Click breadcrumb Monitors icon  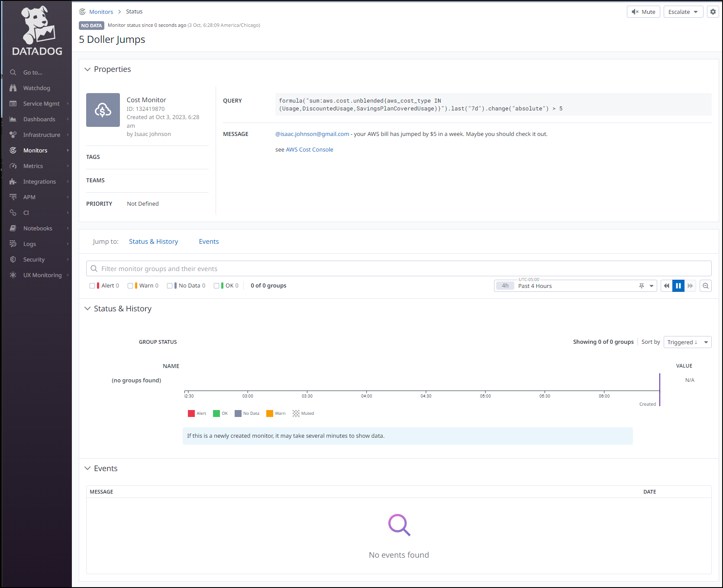[x=82, y=12]
